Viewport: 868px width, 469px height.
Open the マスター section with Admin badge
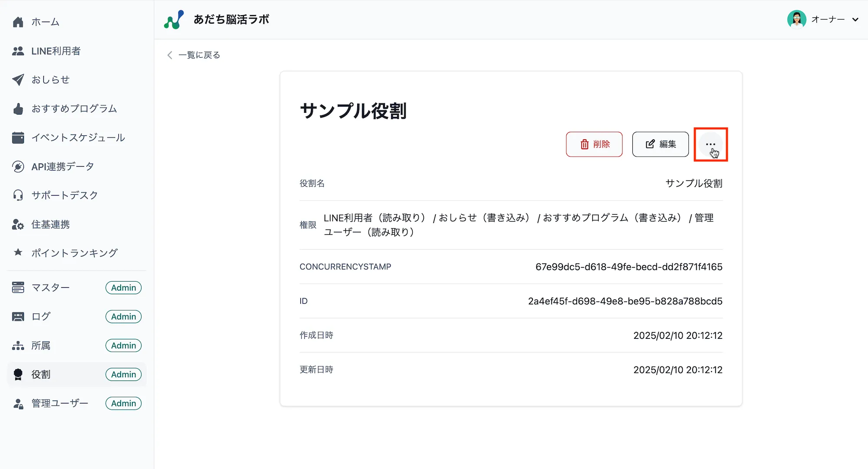(x=51, y=287)
